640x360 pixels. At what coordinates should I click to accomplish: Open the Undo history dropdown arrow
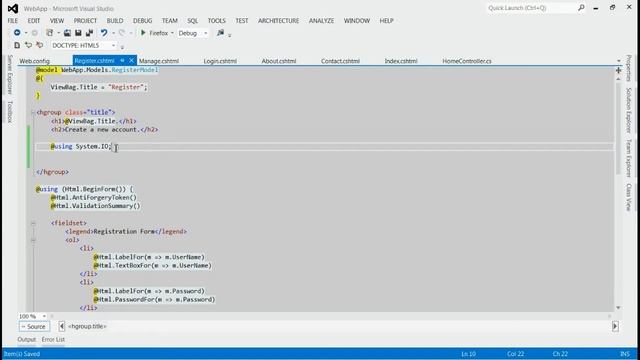click(x=113, y=33)
